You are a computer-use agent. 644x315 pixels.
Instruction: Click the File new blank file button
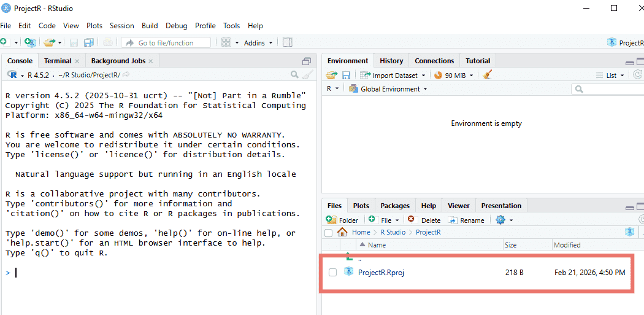coord(383,220)
